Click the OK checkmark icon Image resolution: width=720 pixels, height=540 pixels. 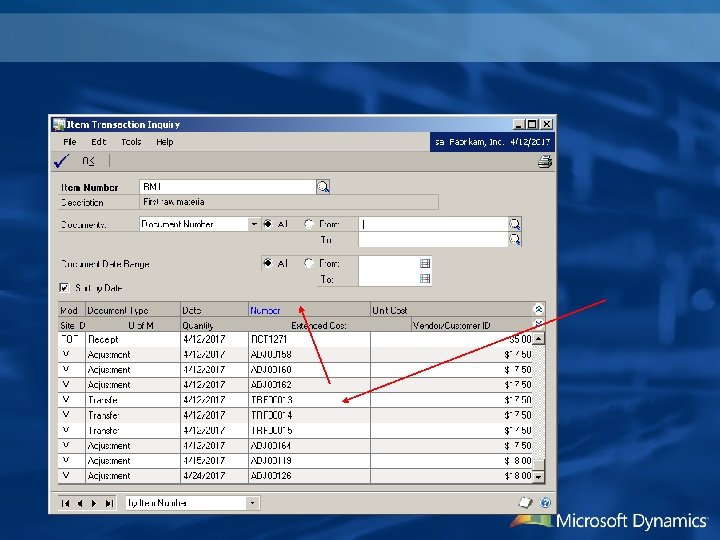click(62, 161)
